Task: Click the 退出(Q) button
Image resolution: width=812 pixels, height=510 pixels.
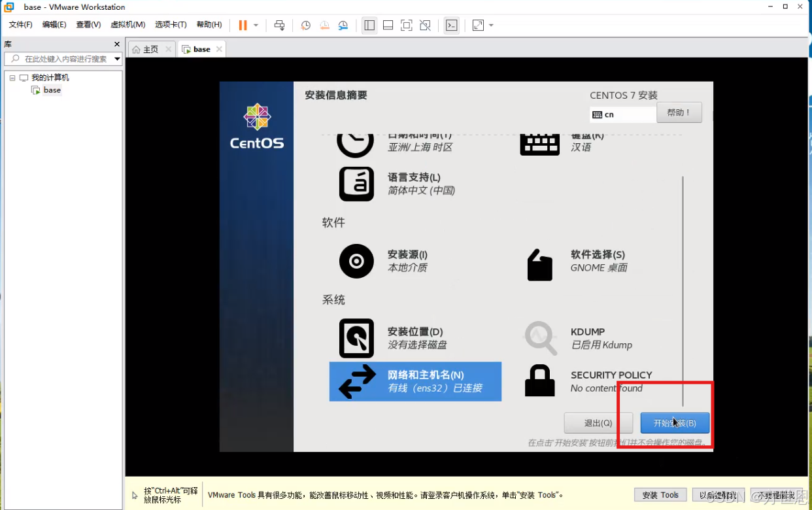Action: click(x=598, y=423)
